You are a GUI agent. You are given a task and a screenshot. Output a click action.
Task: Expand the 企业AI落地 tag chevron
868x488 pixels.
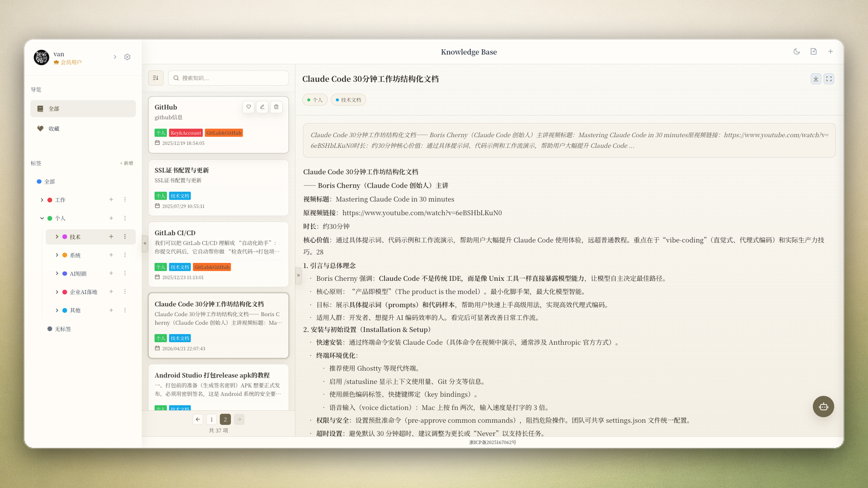pyautogui.click(x=57, y=292)
